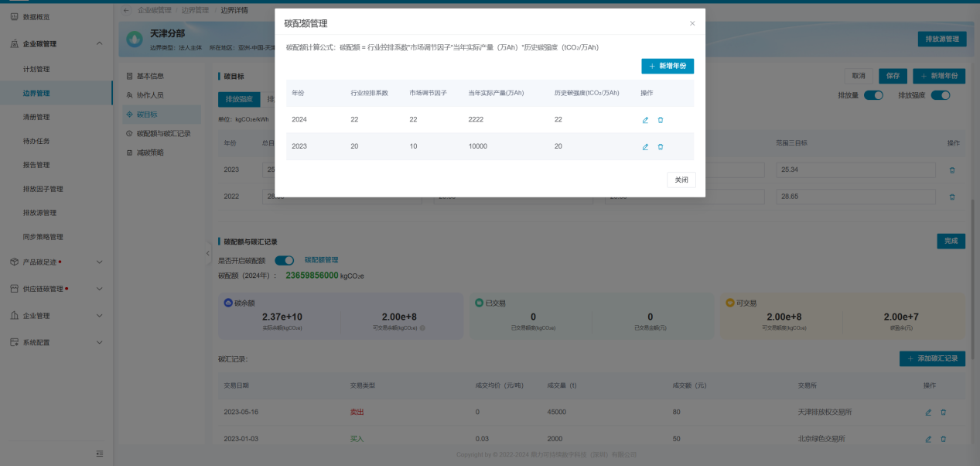Toggle the 排放强度 switch
This screenshot has height=466, width=980.
pos(940,95)
